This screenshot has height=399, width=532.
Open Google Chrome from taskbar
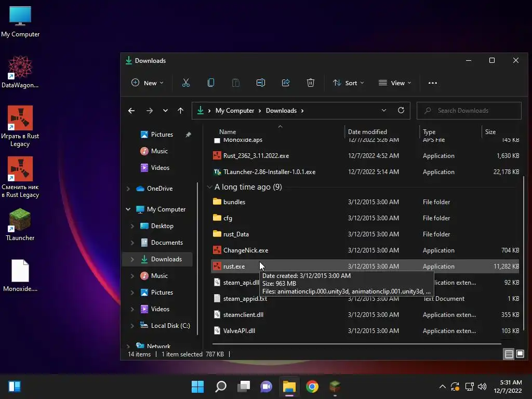[312, 387]
